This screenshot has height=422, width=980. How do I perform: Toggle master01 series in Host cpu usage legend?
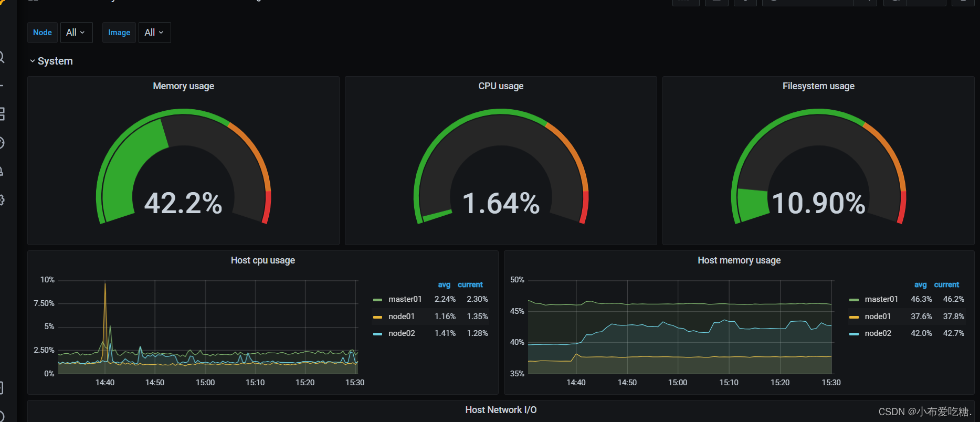(x=405, y=299)
